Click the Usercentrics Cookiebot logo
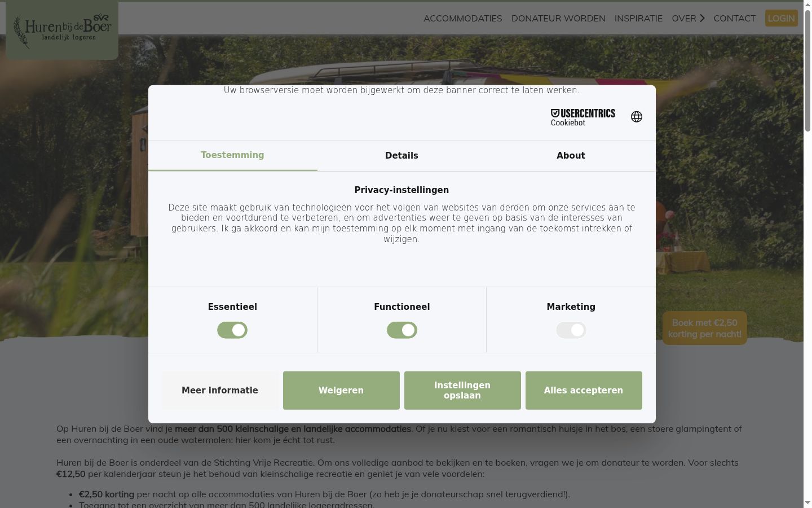This screenshot has height=508, width=812. click(582, 117)
